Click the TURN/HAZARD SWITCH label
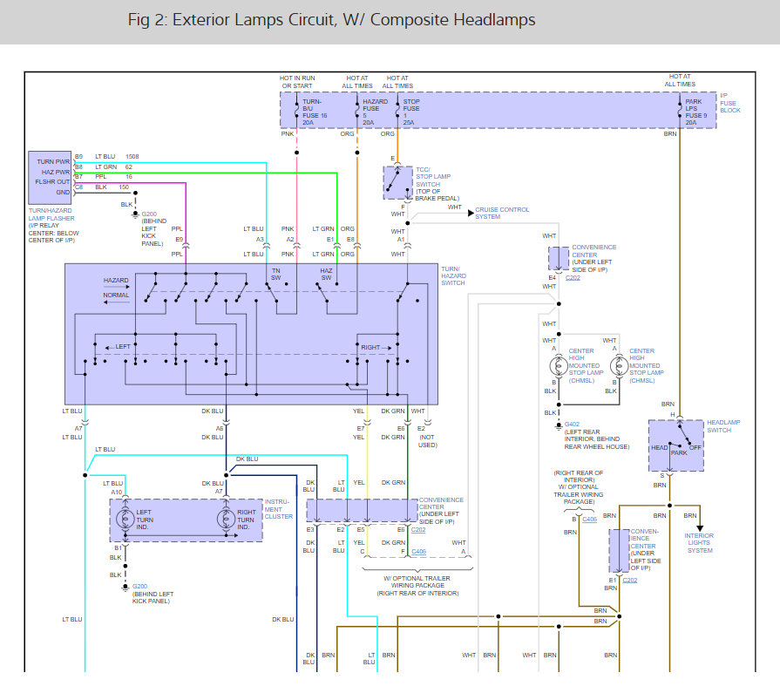The image size is (780, 700). click(453, 275)
